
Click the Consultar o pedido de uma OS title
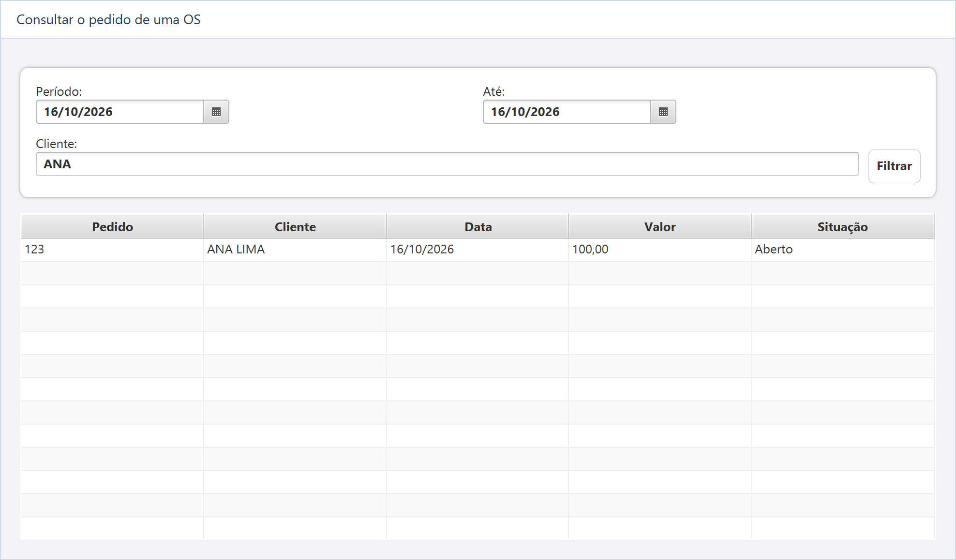click(x=108, y=20)
